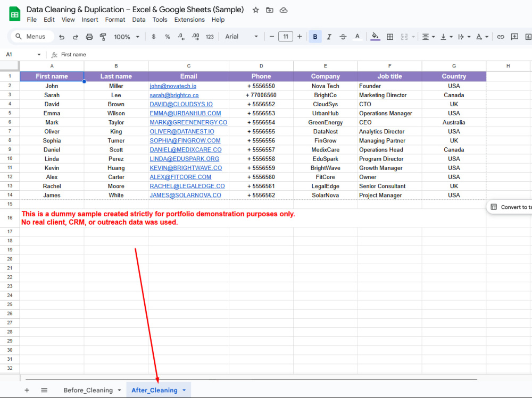
Task: Click the Insert chart icon
Action: [528, 37]
